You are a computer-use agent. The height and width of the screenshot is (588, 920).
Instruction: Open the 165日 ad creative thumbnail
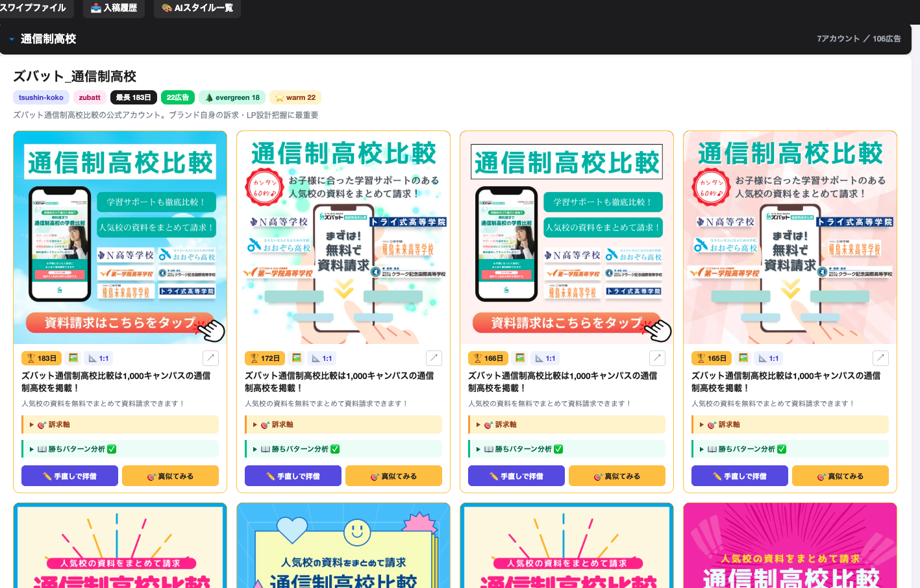(x=790, y=238)
